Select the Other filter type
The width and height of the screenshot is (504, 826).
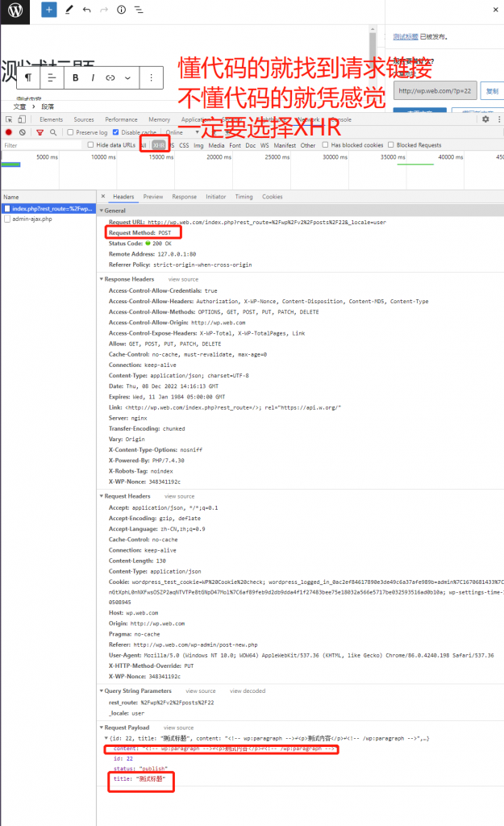tap(307, 145)
